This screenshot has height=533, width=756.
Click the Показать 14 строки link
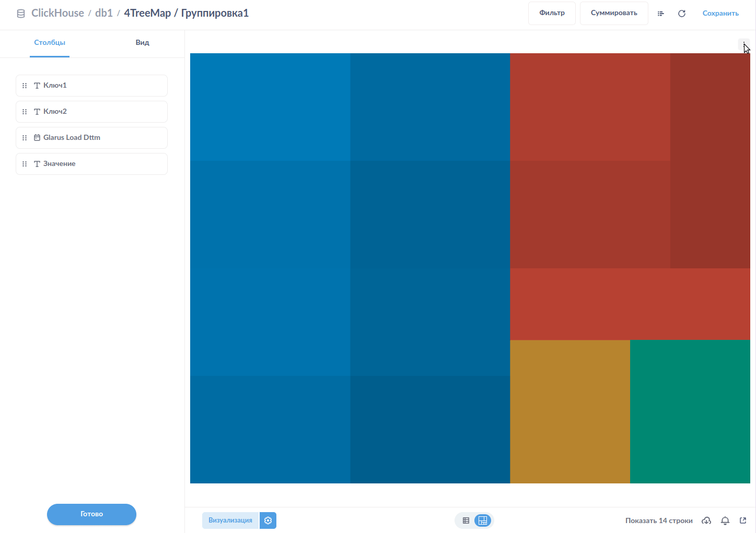click(658, 520)
